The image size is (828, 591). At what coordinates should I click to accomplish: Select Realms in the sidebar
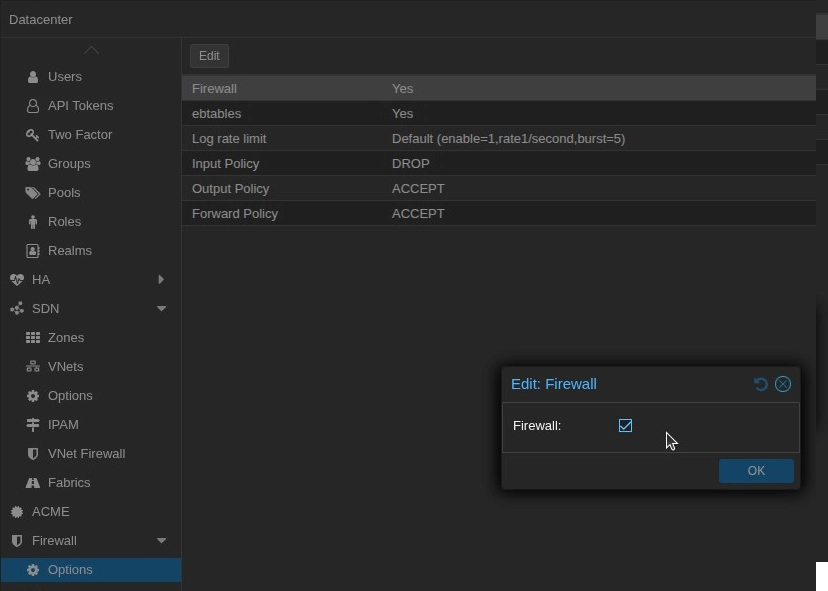coord(69,251)
